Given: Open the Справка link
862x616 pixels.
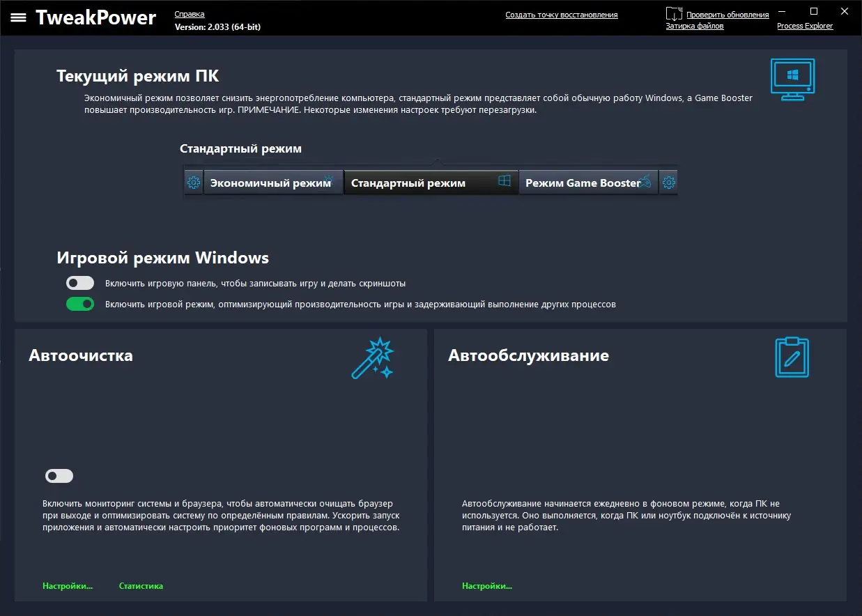Looking at the screenshot, I should (190, 14).
